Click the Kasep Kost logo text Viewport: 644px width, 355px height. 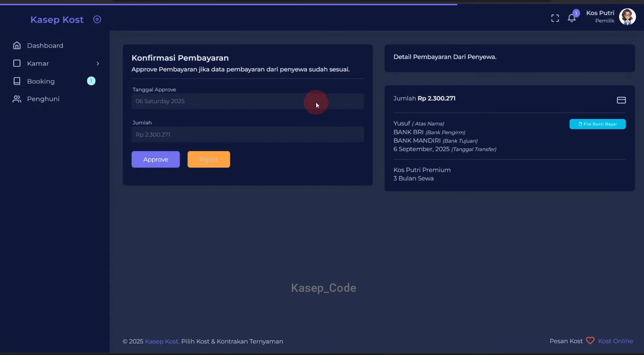coord(57,20)
